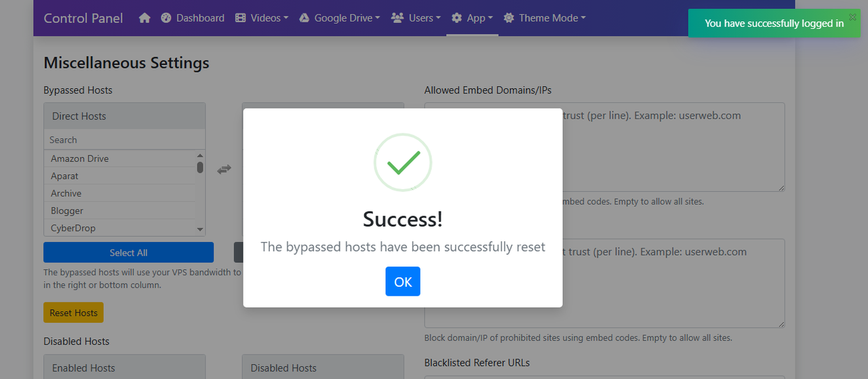Open the App settings menu

pyautogui.click(x=473, y=18)
